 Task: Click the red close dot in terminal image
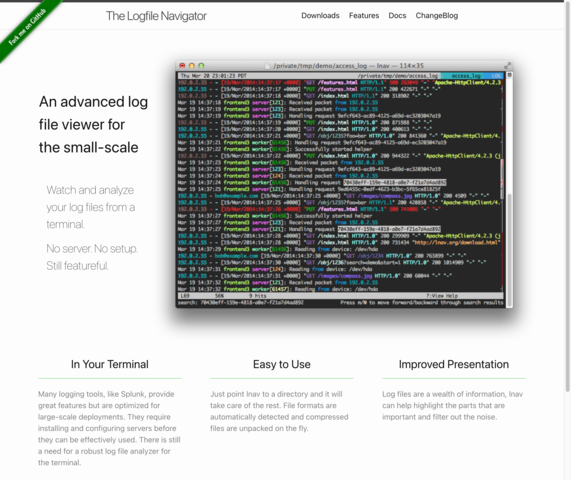point(182,66)
